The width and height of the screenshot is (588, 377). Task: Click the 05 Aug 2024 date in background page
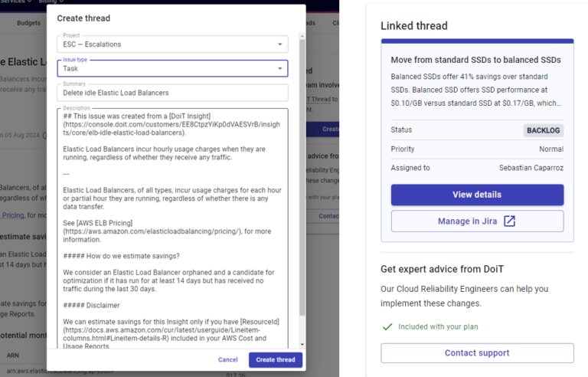[21, 135]
